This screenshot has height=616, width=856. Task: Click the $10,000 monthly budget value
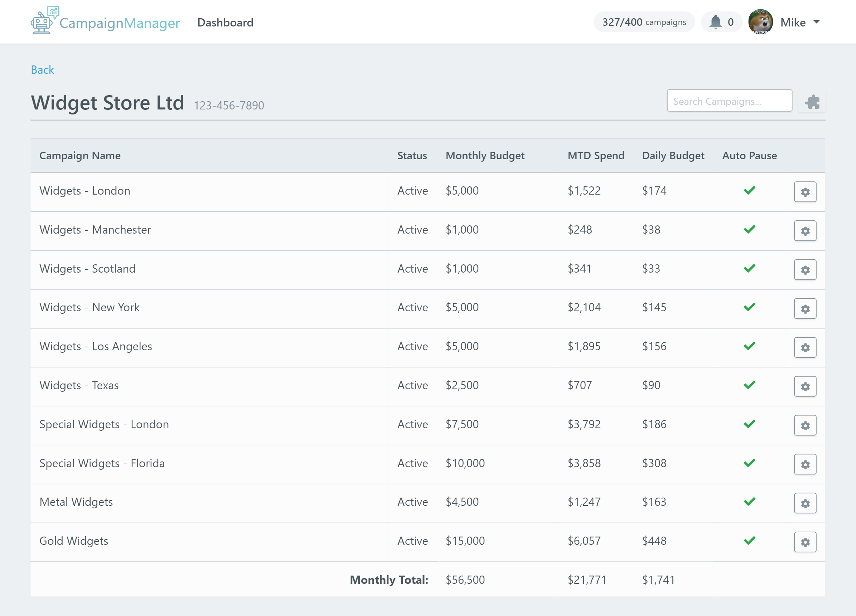coord(465,463)
